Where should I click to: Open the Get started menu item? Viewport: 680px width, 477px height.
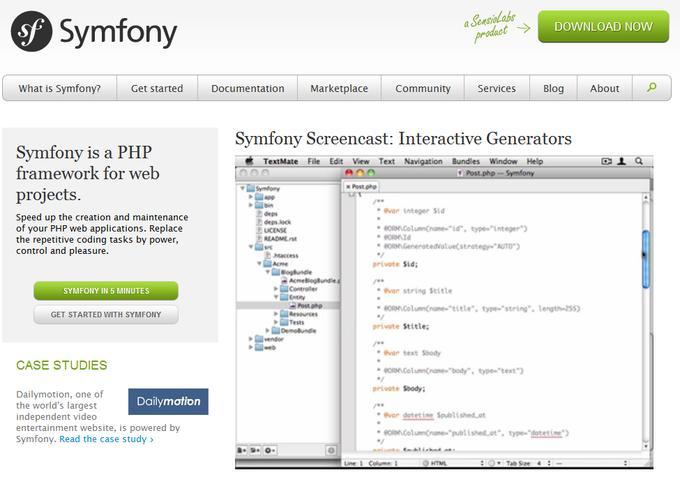click(157, 88)
